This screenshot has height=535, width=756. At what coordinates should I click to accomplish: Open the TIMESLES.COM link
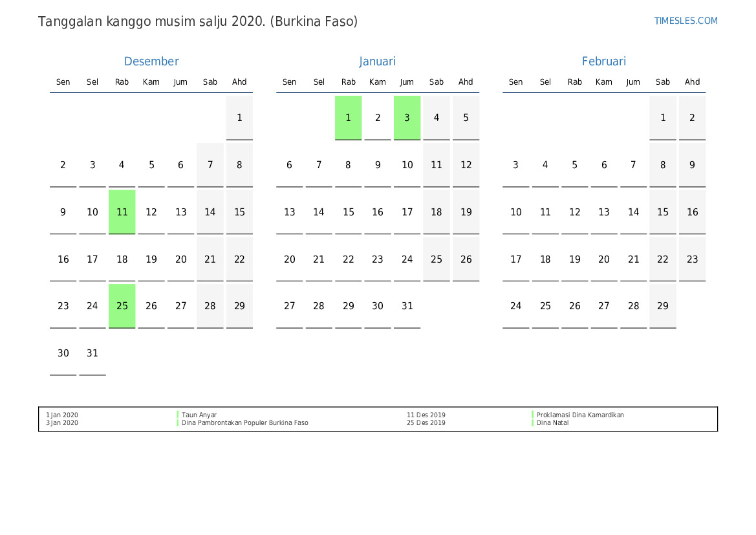click(686, 21)
